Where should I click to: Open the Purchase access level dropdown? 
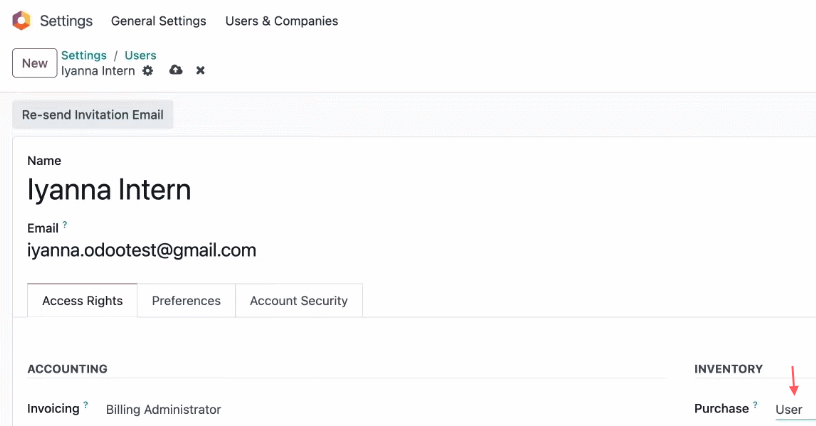[795, 409]
